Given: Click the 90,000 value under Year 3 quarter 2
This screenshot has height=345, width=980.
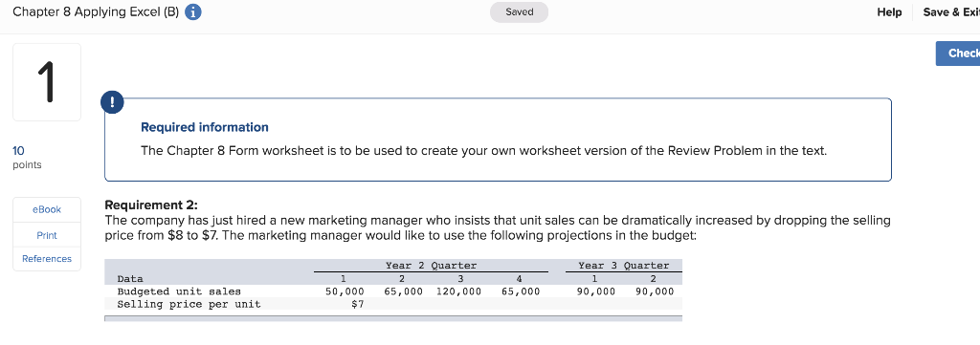Looking at the screenshot, I should (655, 291).
